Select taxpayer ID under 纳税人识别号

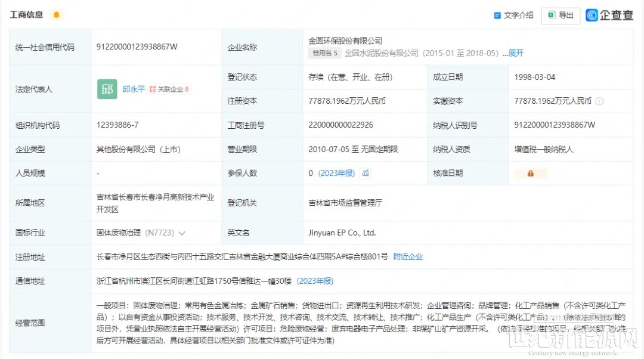coord(555,125)
